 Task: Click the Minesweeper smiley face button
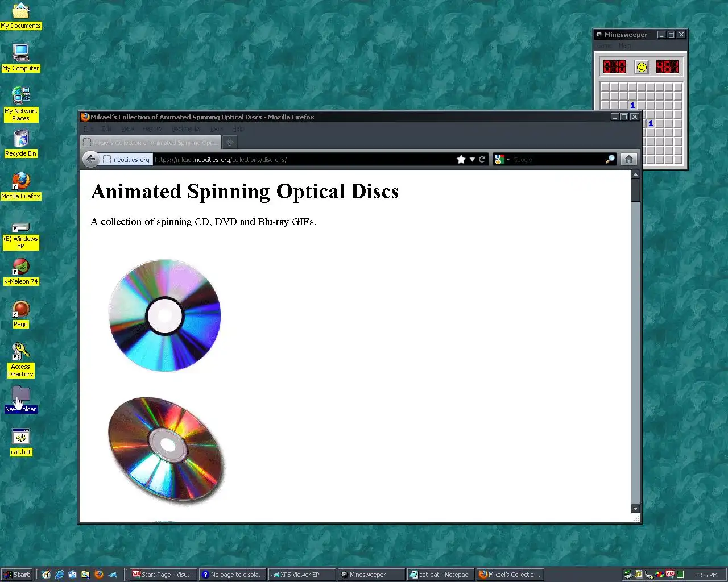click(x=642, y=67)
